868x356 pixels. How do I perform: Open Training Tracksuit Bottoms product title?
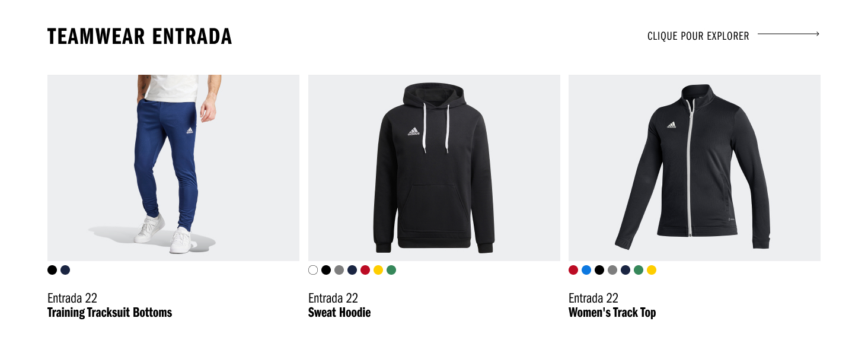coord(110,313)
